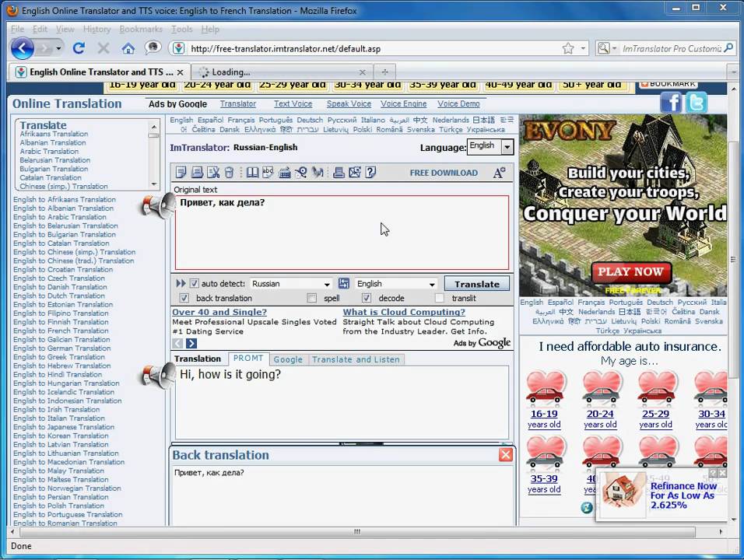
Task: Enable the spell checkbox
Action: [x=312, y=298]
